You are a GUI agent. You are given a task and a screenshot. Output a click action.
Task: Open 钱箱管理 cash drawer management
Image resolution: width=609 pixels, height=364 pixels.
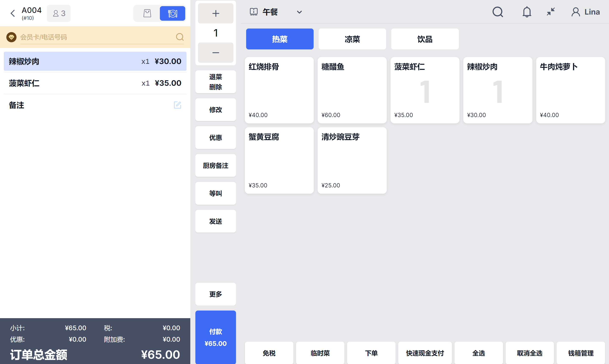[580, 353]
